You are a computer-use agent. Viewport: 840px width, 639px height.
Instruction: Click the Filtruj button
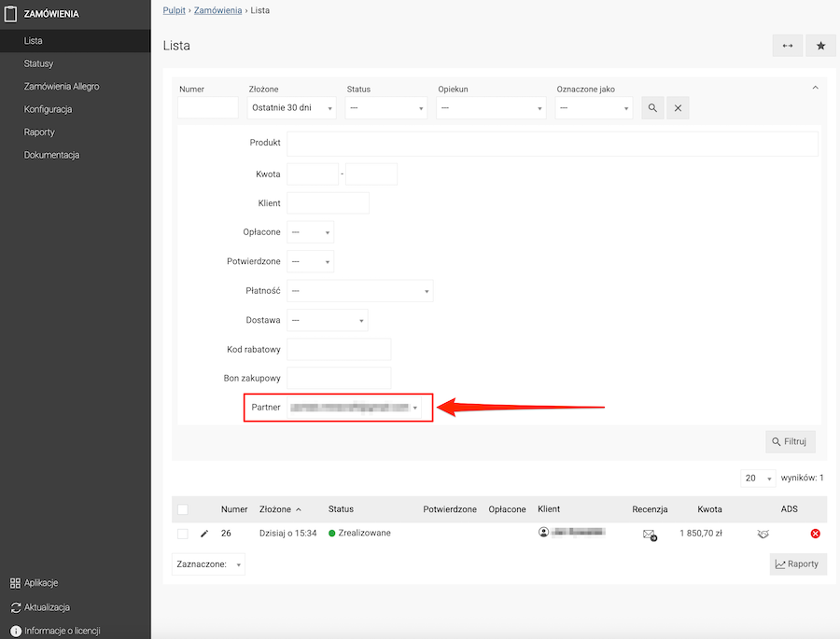tap(791, 442)
